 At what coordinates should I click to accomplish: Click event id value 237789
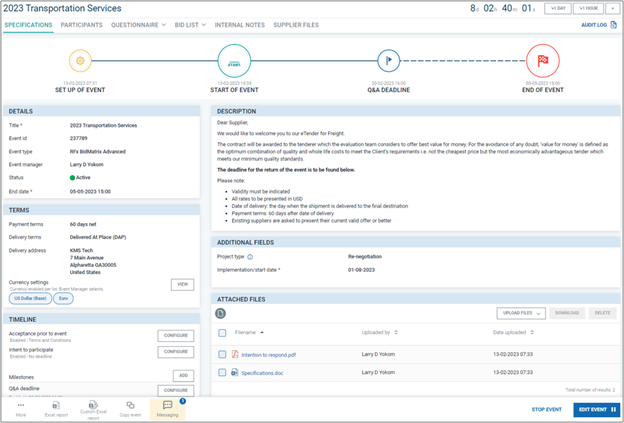(78, 138)
